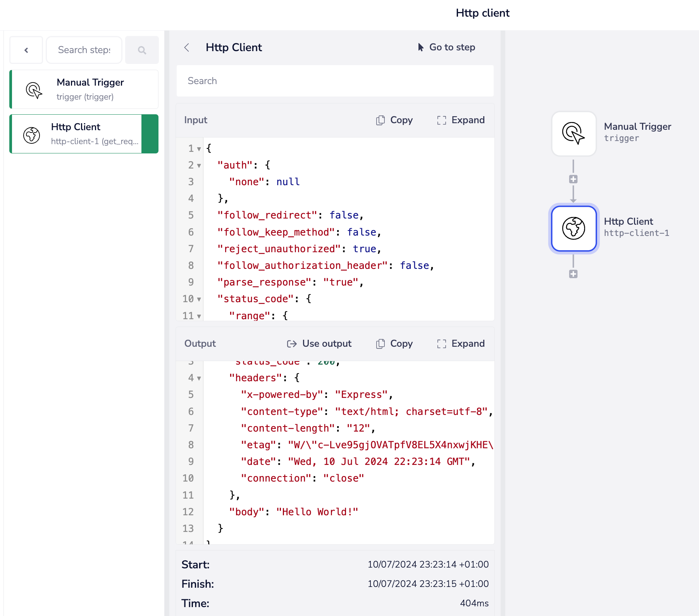
Task: Copy the Output JSON
Action: coord(394,344)
